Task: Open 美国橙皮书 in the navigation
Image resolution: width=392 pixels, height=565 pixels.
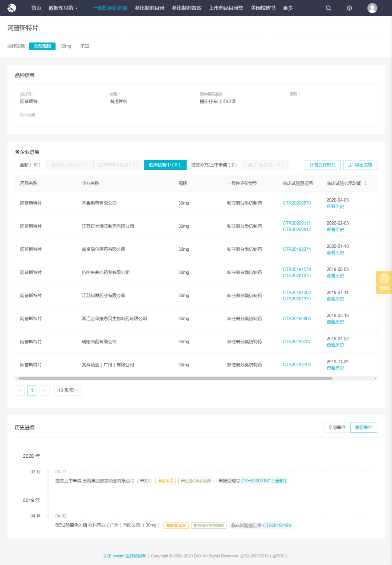Action: click(x=263, y=8)
